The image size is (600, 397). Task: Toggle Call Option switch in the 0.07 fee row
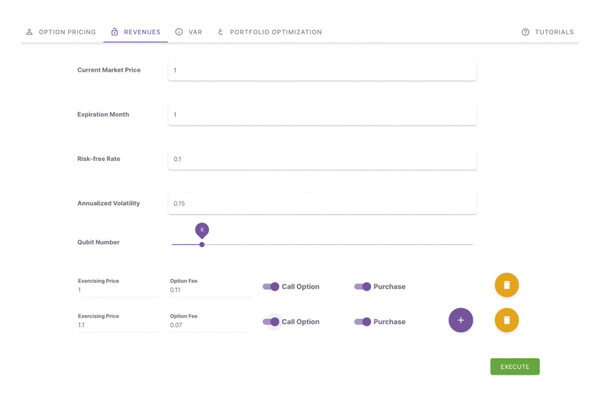click(271, 322)
